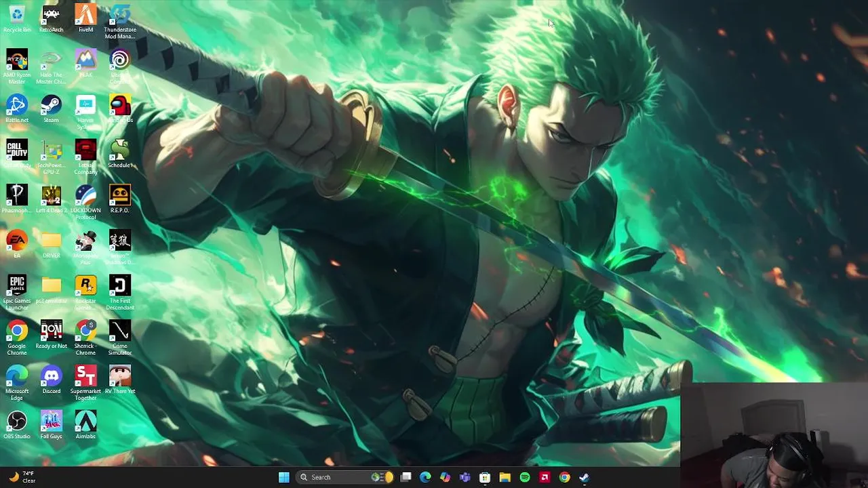Launch the PEAK game shortcut
868x488 pixels.
[85, 64]
